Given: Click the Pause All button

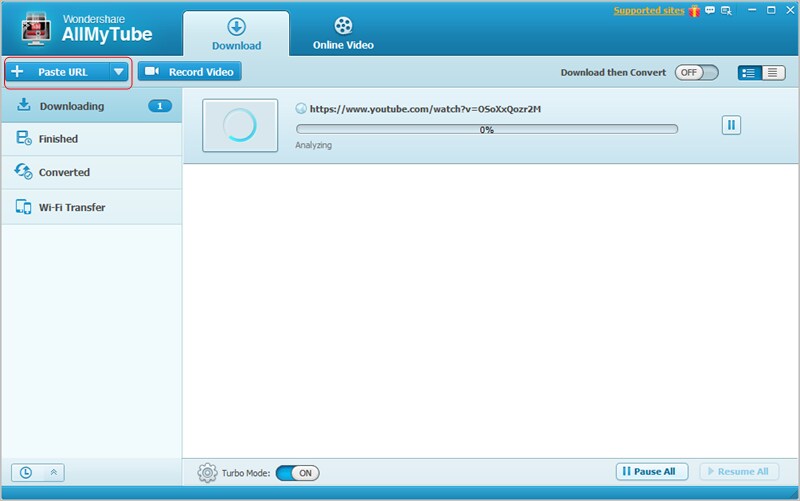Looking at the screenshot, I should click(652, 471).
